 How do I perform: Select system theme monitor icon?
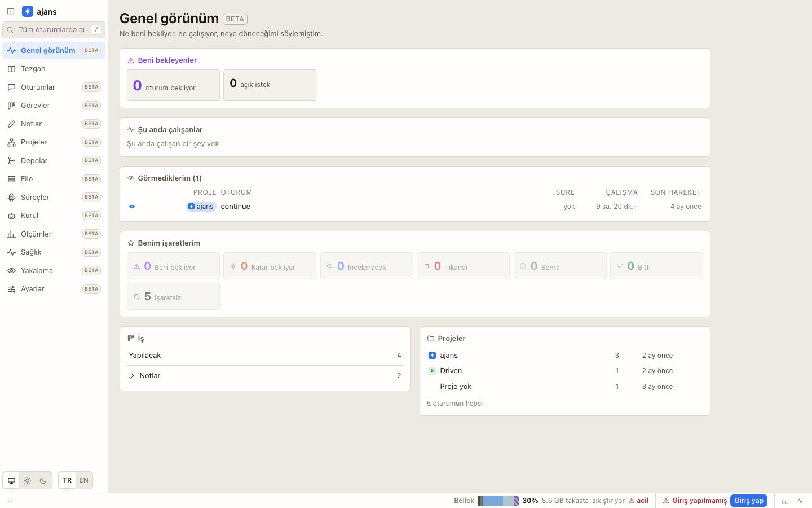click(11, 480)
